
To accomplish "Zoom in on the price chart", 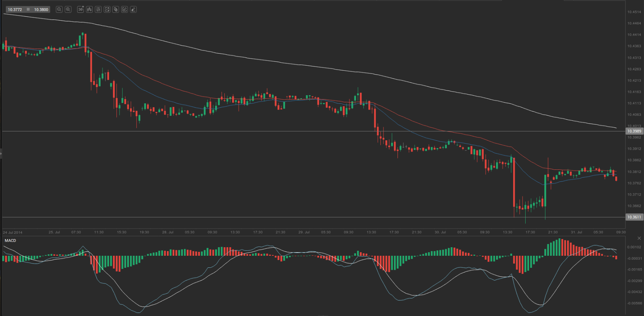I will point(68,9).
